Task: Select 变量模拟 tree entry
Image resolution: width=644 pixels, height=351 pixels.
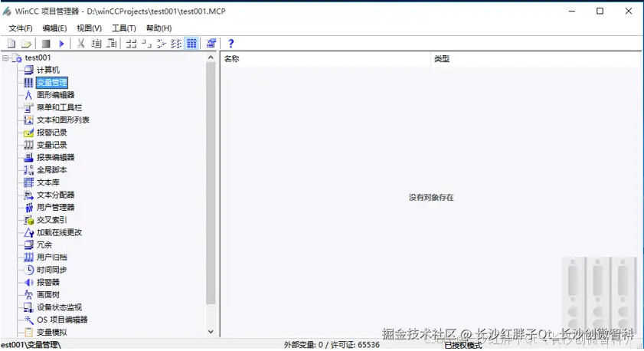Action: click(x=52, y=332)
